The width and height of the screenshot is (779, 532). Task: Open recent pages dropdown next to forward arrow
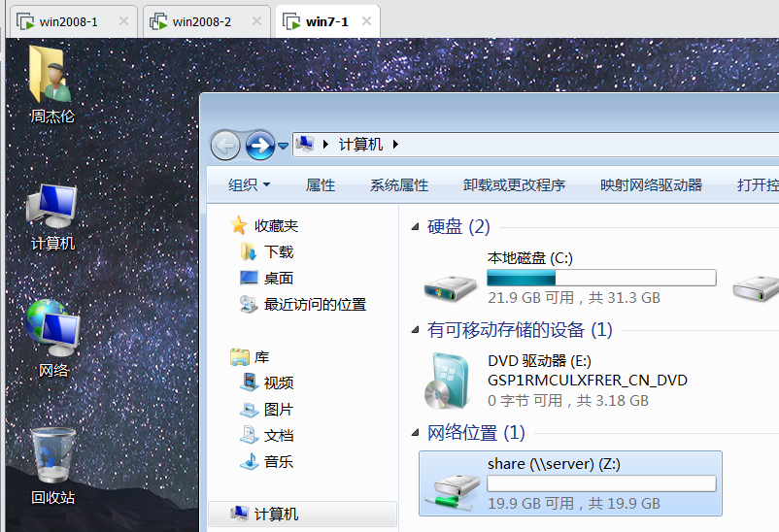tap(283, 146)
